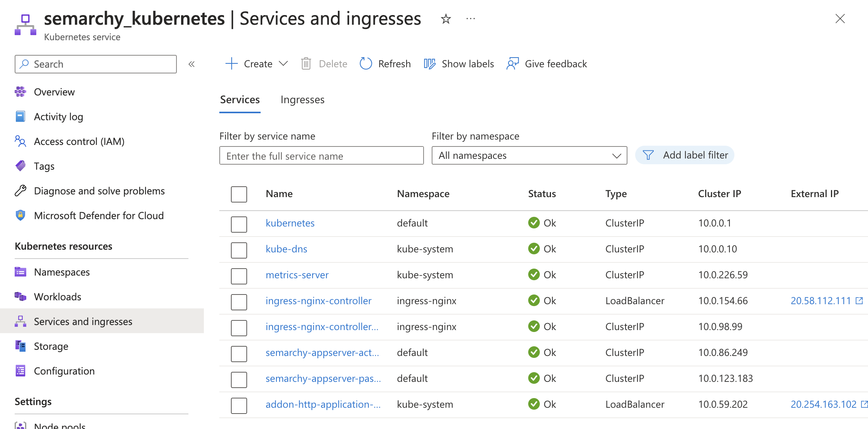This screenshot has height=429, width=868.
Task: Expand the Create dropdown chevron
Action: click(283, 63)
